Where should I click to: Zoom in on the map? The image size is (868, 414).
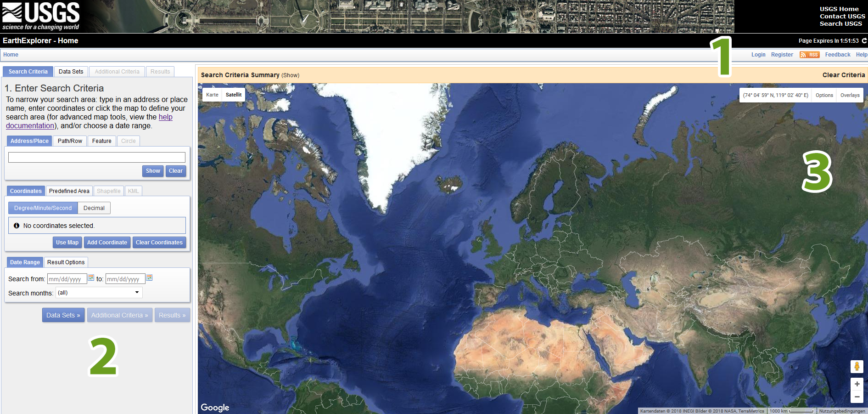[857, 384]
